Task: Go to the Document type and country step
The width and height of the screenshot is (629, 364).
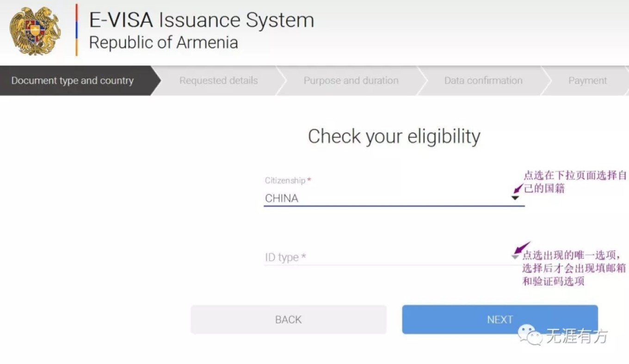Action: click(73, 80)
